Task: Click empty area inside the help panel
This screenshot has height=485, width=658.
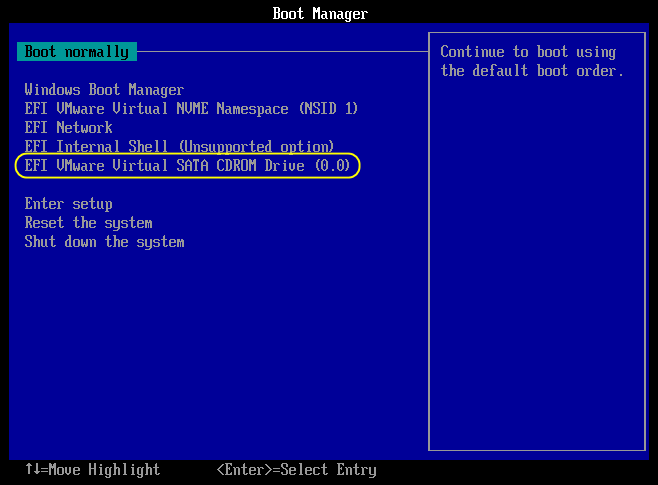Action: coord(535,280)
